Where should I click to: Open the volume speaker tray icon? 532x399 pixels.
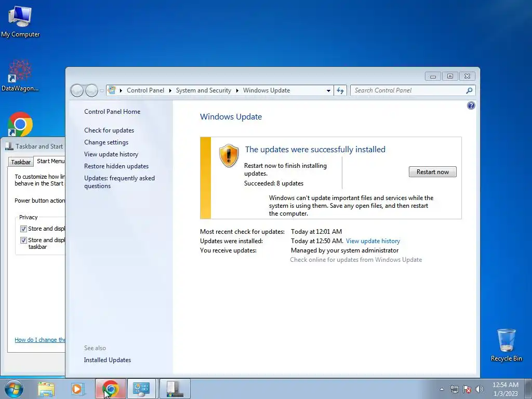pos(479,389)
